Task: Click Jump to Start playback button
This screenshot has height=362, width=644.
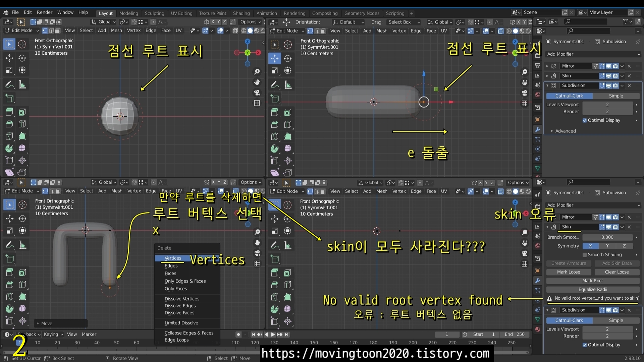Action: pyautogui.click(x=253, y=334)
